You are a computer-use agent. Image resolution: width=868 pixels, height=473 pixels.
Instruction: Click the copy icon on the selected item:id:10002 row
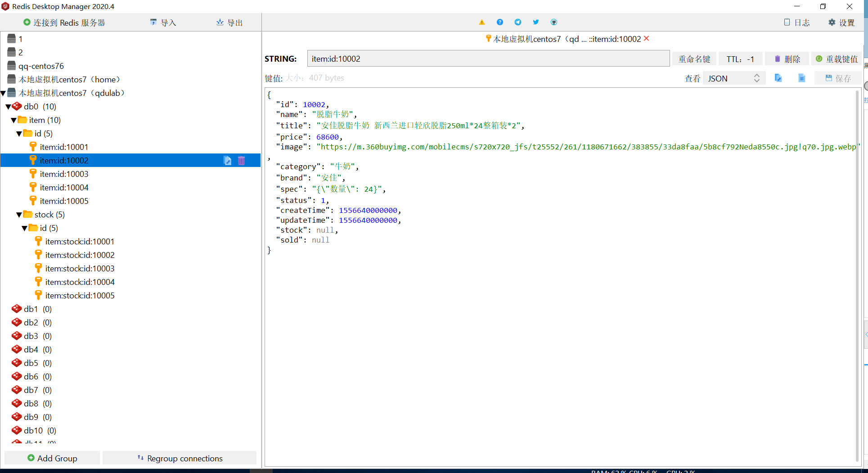pos(228,161)
